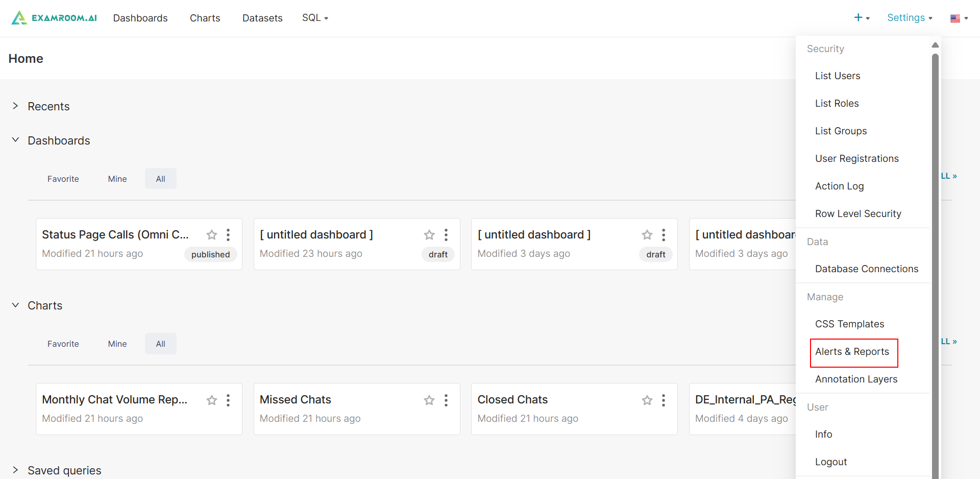This screenshot has width=980, height=479.
Task: Click the Logout option
Action: coord(830,462)
